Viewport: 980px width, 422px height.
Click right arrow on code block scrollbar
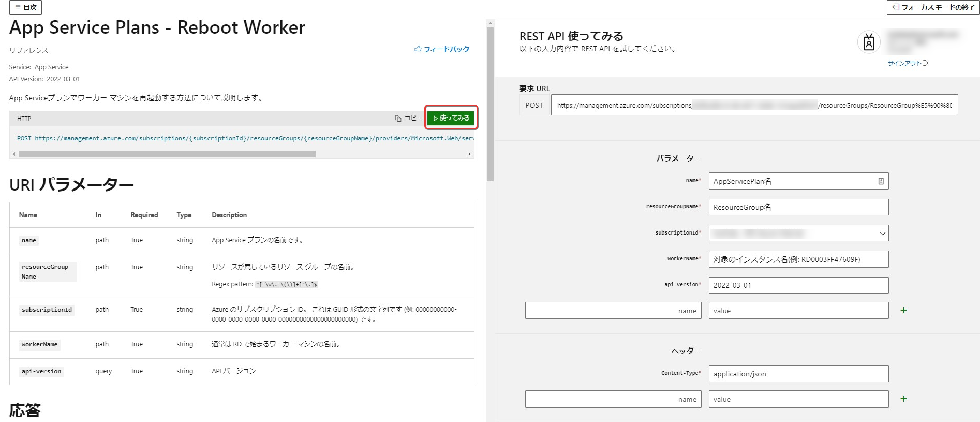(x=469, y=154)
